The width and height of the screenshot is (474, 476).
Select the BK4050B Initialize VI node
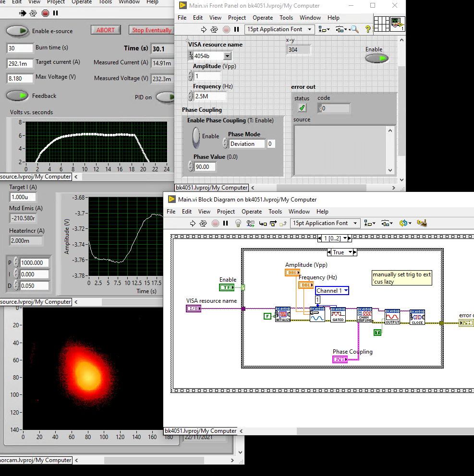283,315
